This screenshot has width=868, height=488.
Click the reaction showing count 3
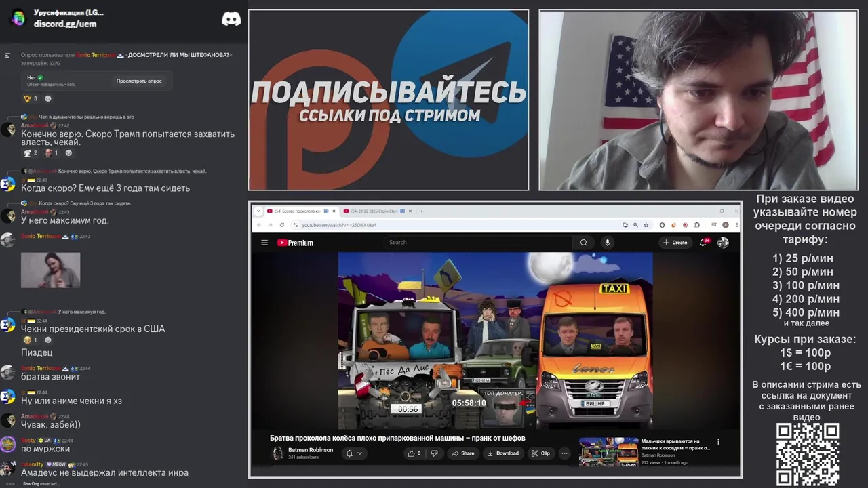click(31, 99)
